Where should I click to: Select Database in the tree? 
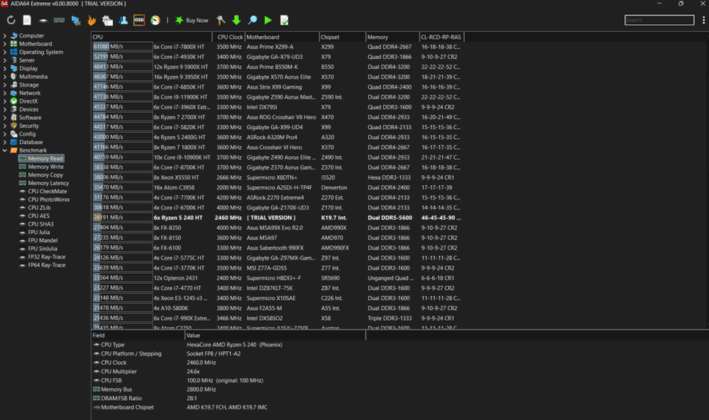31,142
